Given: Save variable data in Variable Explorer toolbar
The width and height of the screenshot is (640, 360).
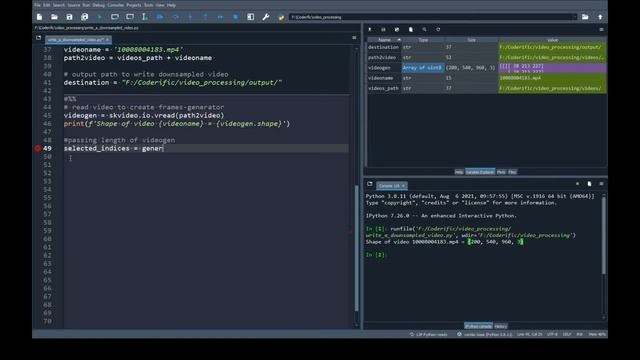Looking at the screenshot, I should click(383, 29).
